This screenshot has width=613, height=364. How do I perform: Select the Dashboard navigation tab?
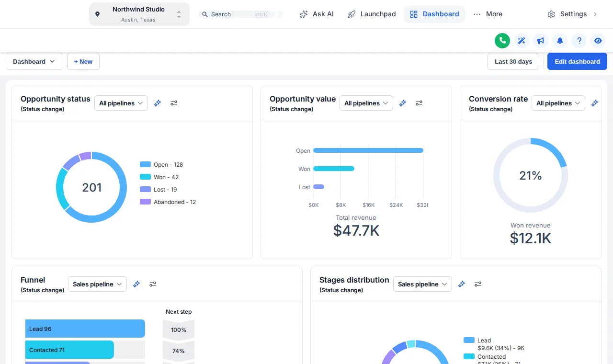[434, 14]
